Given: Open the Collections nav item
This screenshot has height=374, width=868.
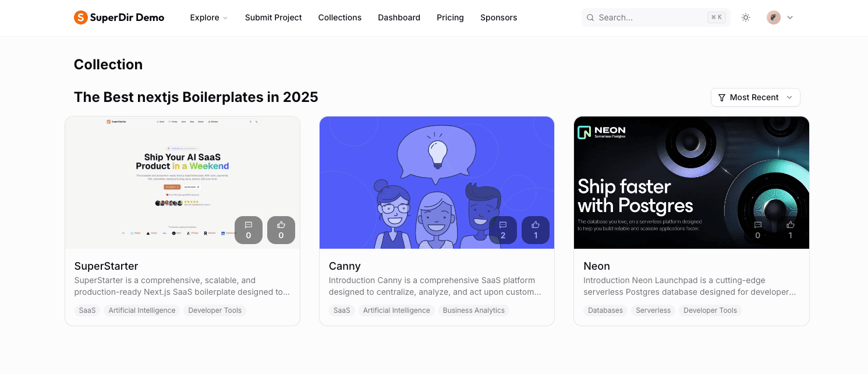Looking at the screenshot, I should tap(339, 17).
